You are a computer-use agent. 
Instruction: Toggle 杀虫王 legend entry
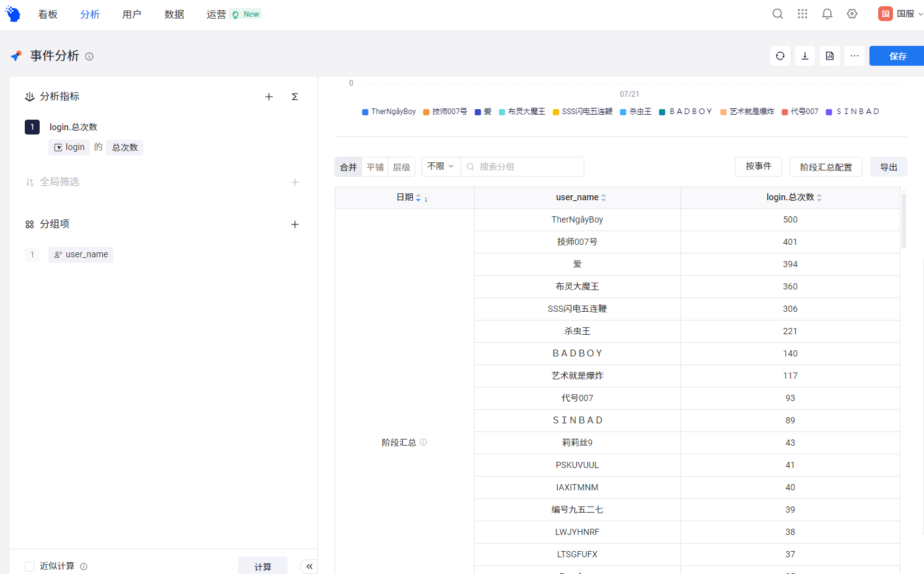(x=636, y=112)
